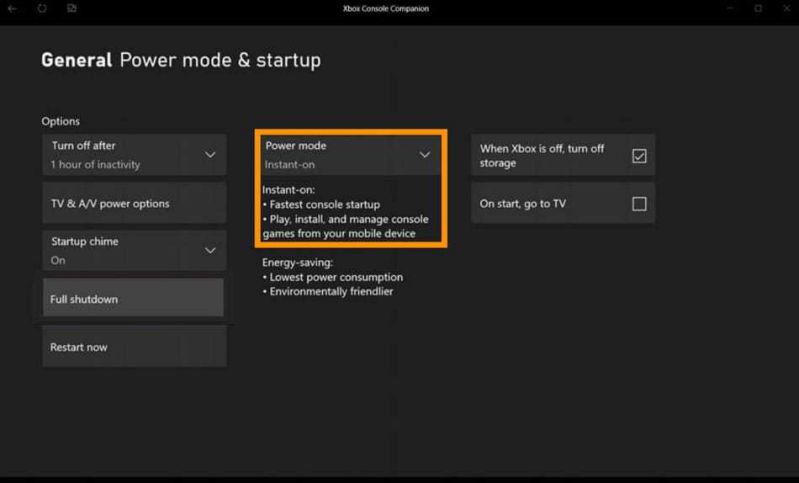This screenshot has width=799, height=483.
Task: Open the Power mode dropdown
Action: pos(351,155)
